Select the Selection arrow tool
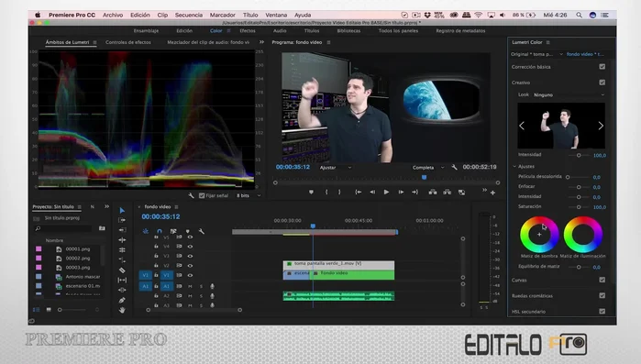 [122, 210]
